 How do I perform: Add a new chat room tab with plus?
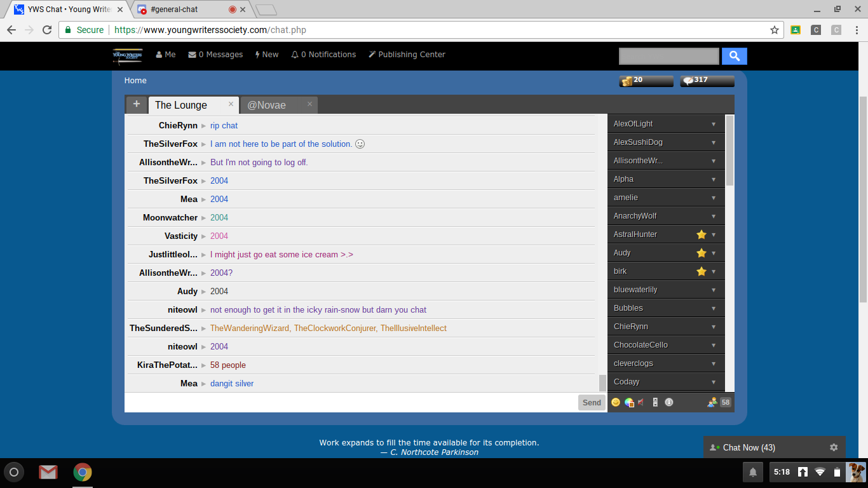click(x=136, y=104)
